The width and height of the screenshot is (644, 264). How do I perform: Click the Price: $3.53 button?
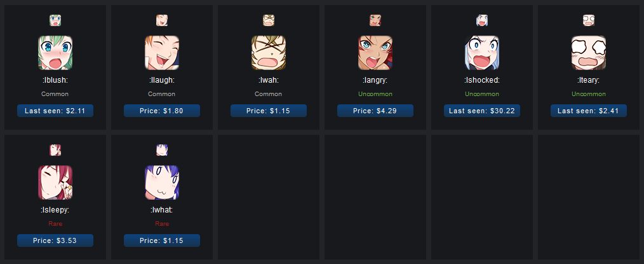pos(55,240)
